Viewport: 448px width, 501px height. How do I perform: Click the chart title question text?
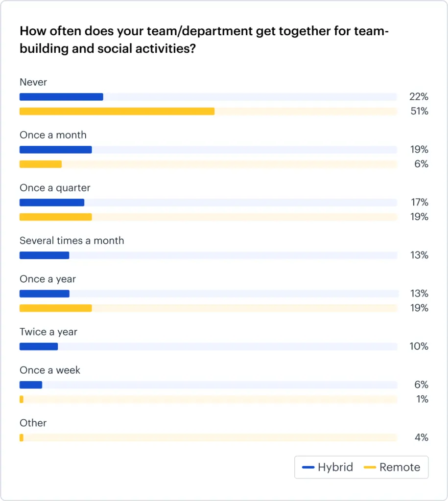click(x=204, y=41)
